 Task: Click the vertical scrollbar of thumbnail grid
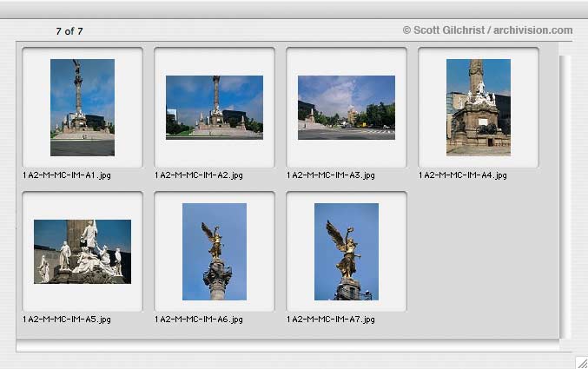point(565,197)
